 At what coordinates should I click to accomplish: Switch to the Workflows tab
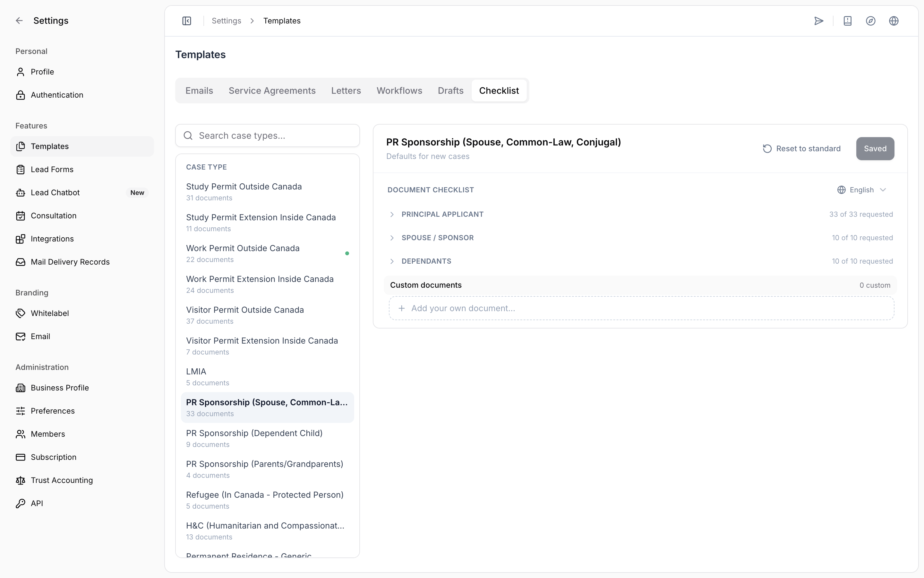pyautogui.click(x=399, y=91)
